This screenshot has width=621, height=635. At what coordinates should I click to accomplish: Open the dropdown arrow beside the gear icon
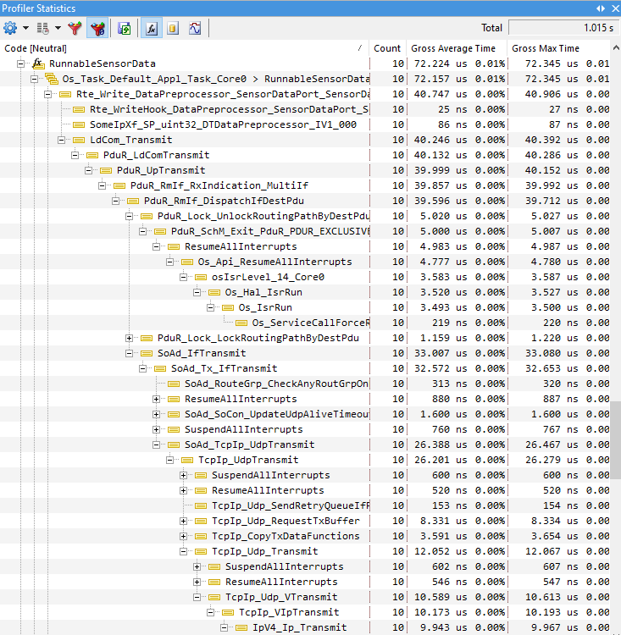(26, 28)
